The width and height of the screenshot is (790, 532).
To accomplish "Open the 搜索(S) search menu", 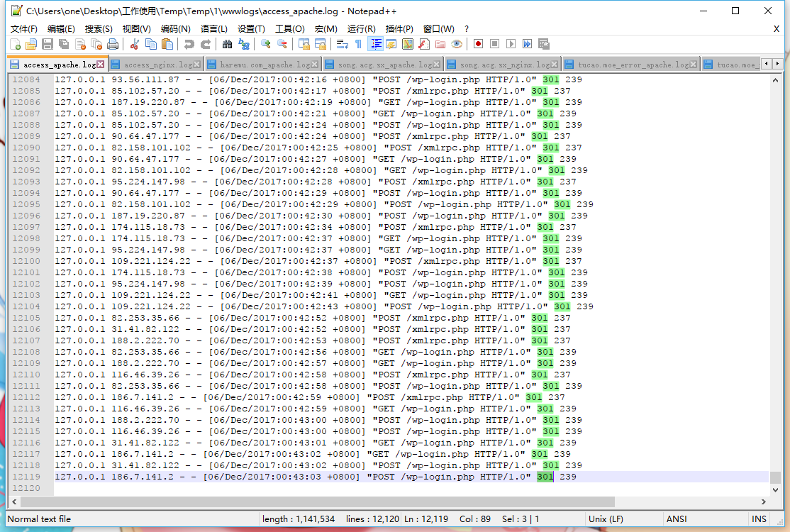I will (99, 29).
